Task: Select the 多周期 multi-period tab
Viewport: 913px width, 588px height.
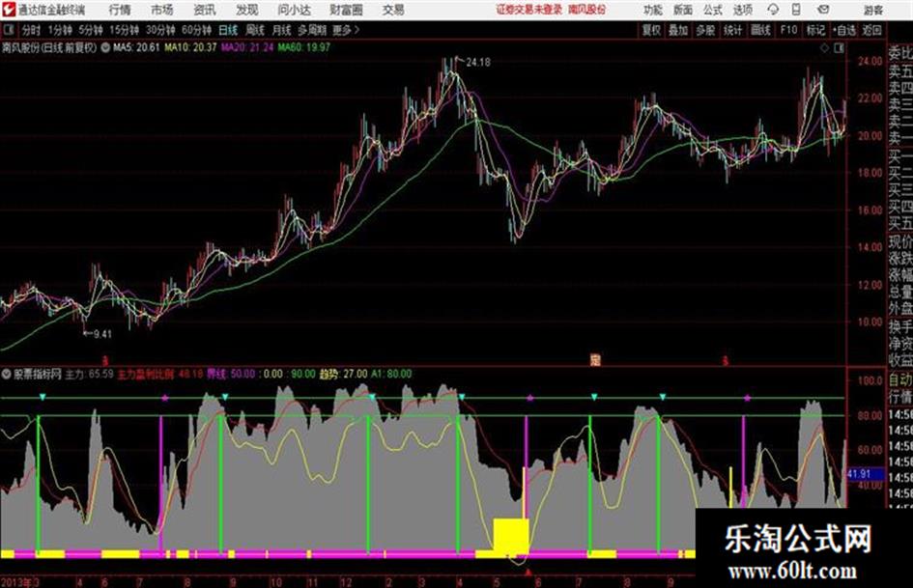Action: pos(312,30)
